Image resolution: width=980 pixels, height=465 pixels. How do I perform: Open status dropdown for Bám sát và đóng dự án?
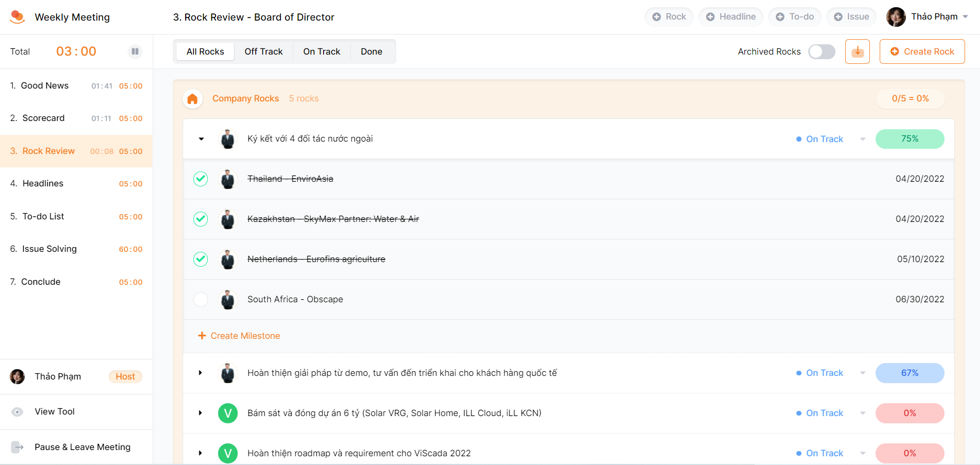[x=863, y=413]
